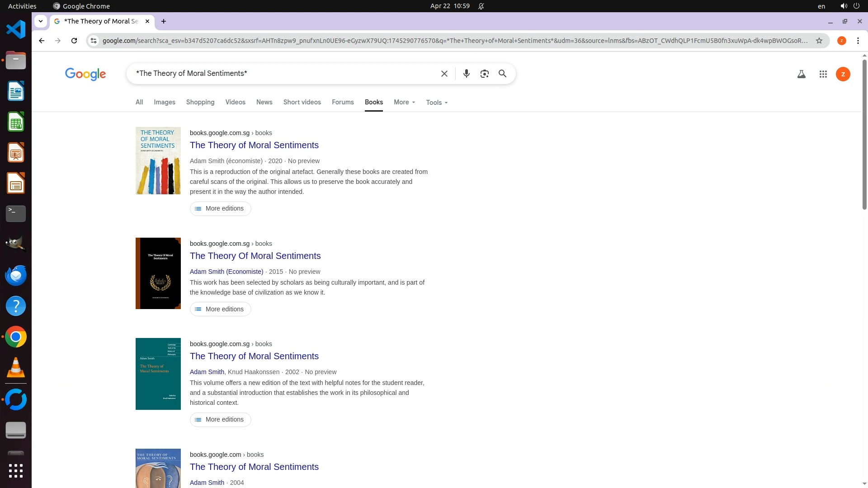
Task: Open Search Labs flask icon
Action: click(801, 74)
